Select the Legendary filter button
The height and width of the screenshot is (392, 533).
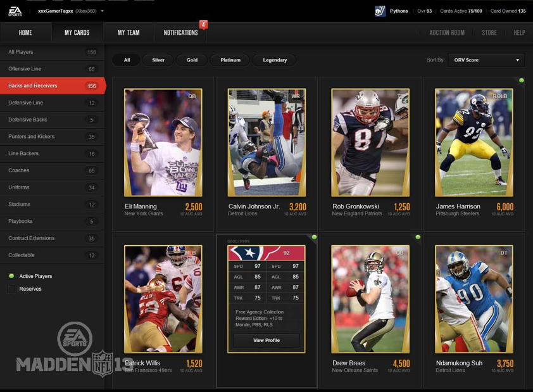tap(275, 60)
